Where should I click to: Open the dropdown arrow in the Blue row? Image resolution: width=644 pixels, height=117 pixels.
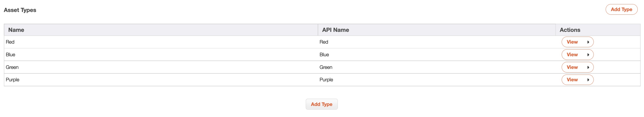click(588, 55)
